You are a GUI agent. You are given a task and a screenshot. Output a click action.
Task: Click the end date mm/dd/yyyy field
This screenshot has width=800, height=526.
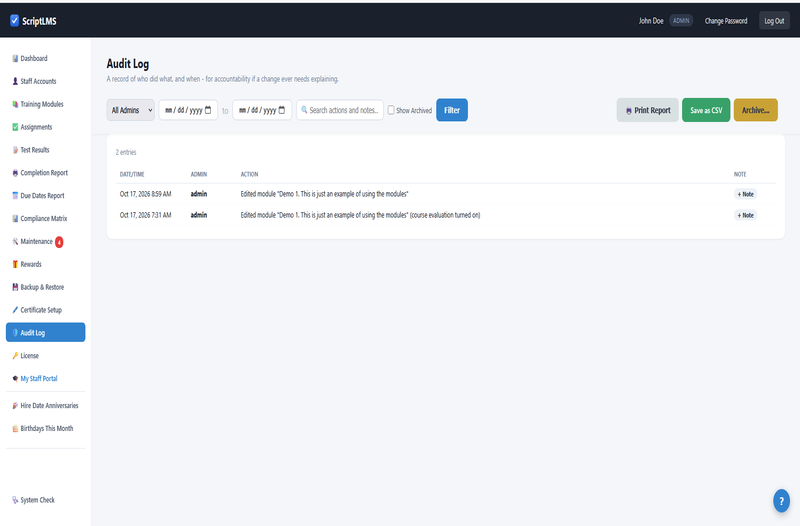click(x=262, y=110)
